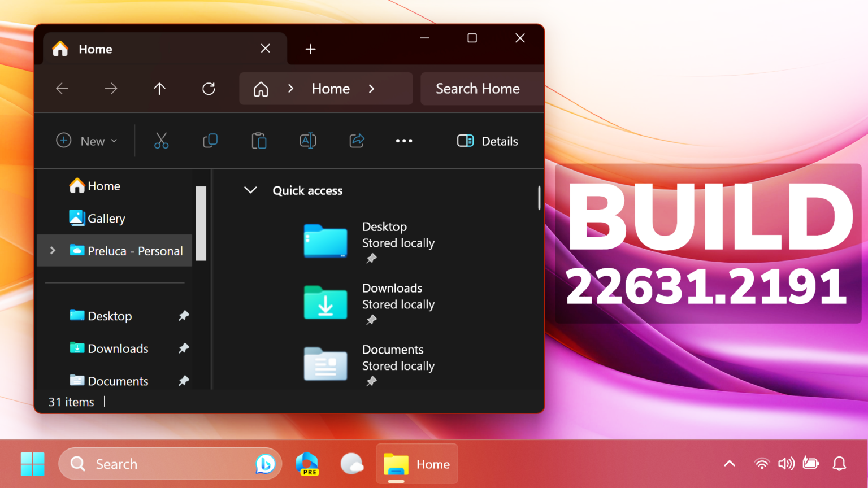The width and height of the screenshot is (868, 488).
Task: Open the New dropdown menu
Action: coord(87,141)
